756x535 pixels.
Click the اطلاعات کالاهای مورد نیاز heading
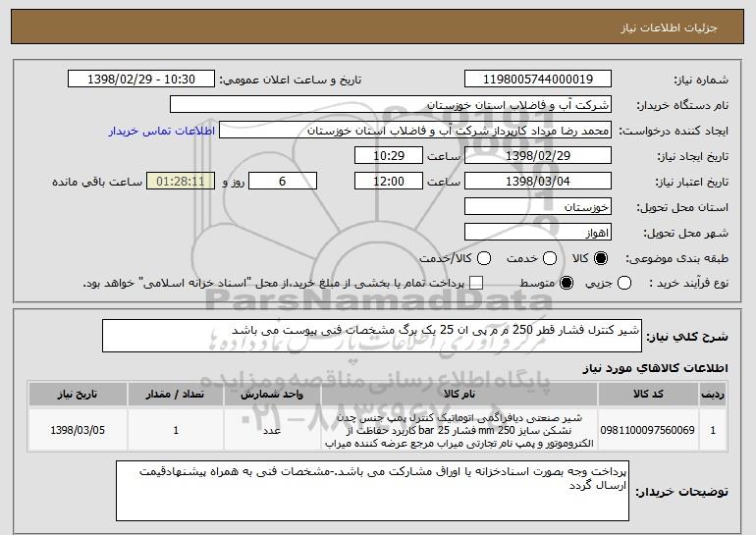(x=655, y=368)
